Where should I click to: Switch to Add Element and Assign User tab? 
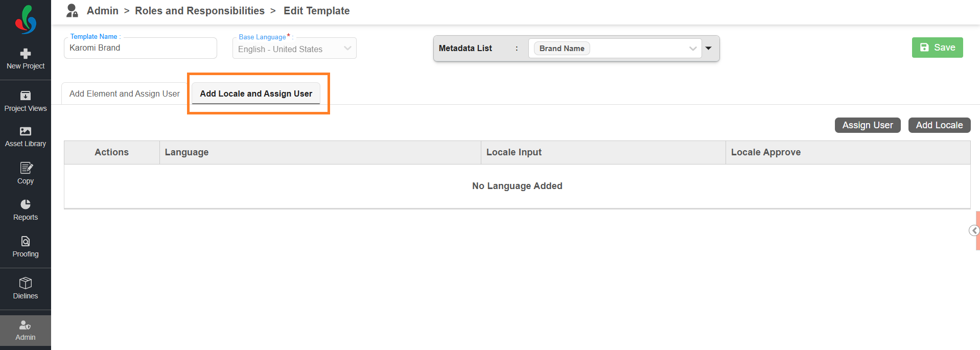pos(125,94)
